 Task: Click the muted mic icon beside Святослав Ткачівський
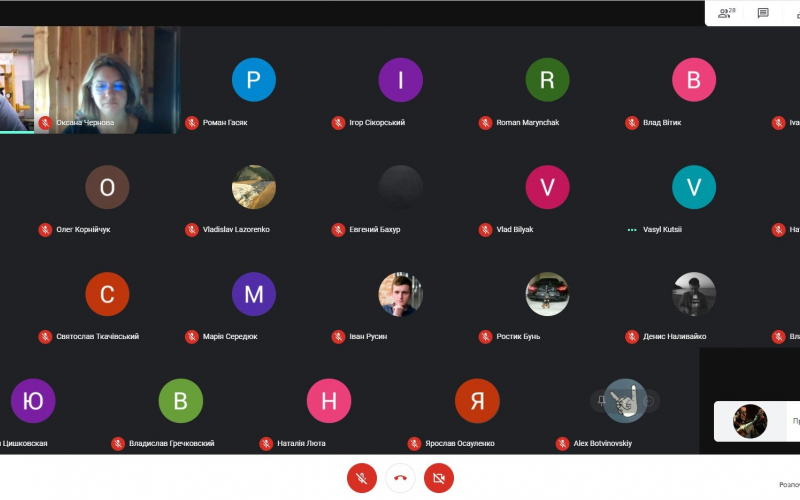45,337
